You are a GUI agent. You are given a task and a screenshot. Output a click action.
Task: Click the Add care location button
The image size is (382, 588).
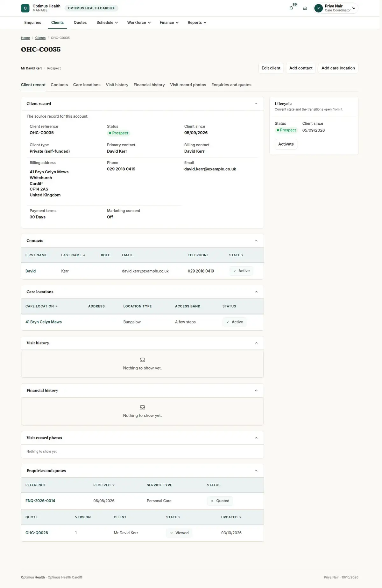click(338, 68)
